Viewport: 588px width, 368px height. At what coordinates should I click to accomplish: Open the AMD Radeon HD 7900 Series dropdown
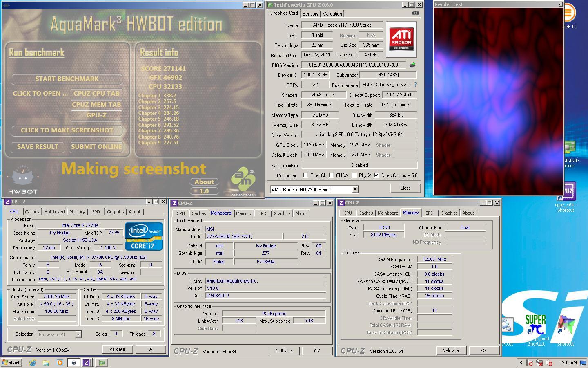pyautogui.click(x=355, y=189)
